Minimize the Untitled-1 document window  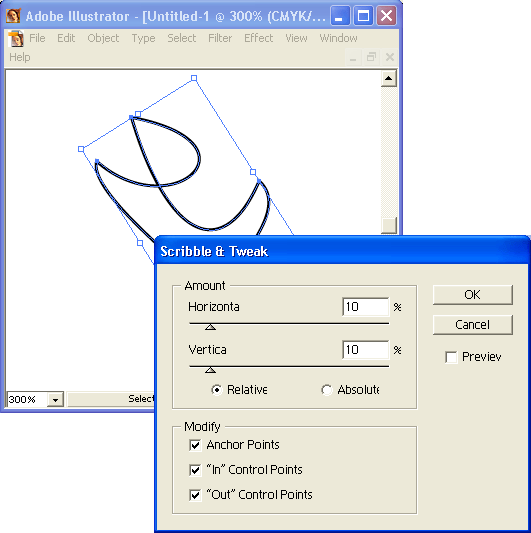coord(353,57)
